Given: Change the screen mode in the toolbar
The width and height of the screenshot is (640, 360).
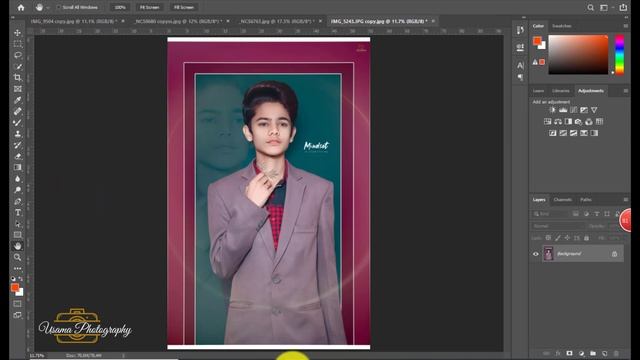Looking at the screenshot, I should (x=18, y=315).
